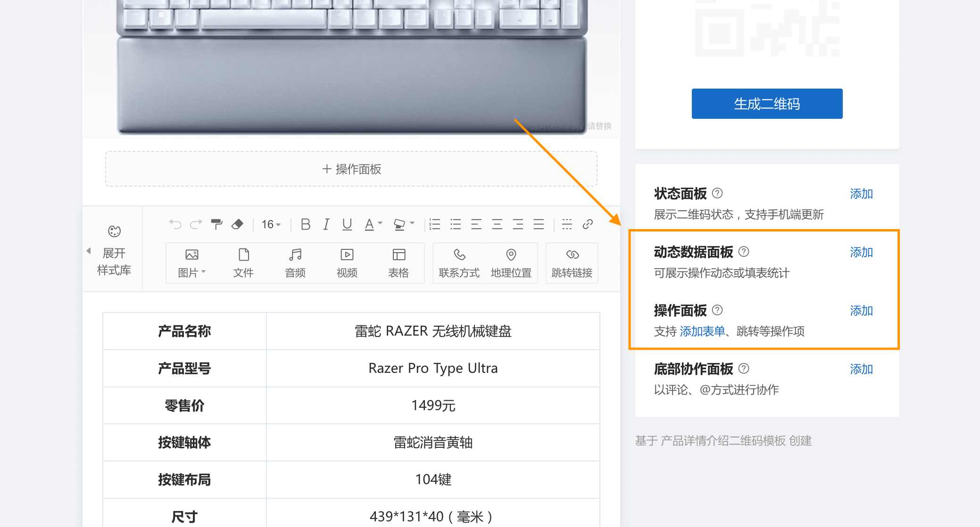Click 添加表单 link in 操作面板
Viewport: 980px width, 527px height.
click(x=702, y=331)
